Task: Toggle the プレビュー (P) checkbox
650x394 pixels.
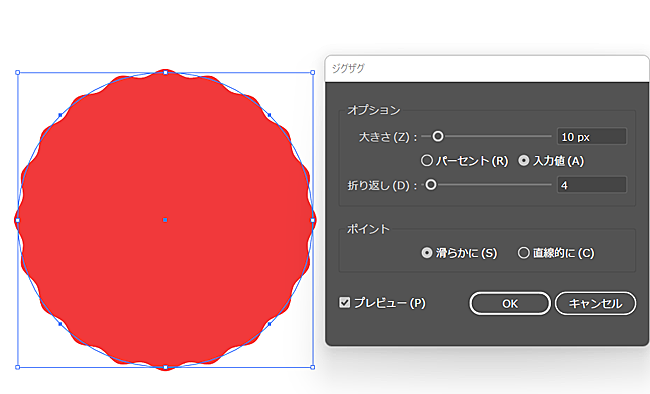Action: click(x=344, y=302)
